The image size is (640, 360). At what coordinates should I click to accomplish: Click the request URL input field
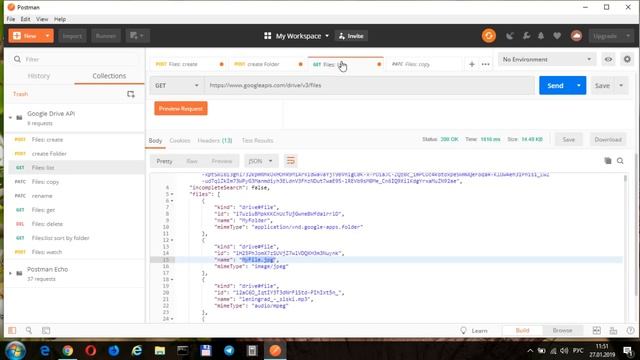tap(369, 85)
